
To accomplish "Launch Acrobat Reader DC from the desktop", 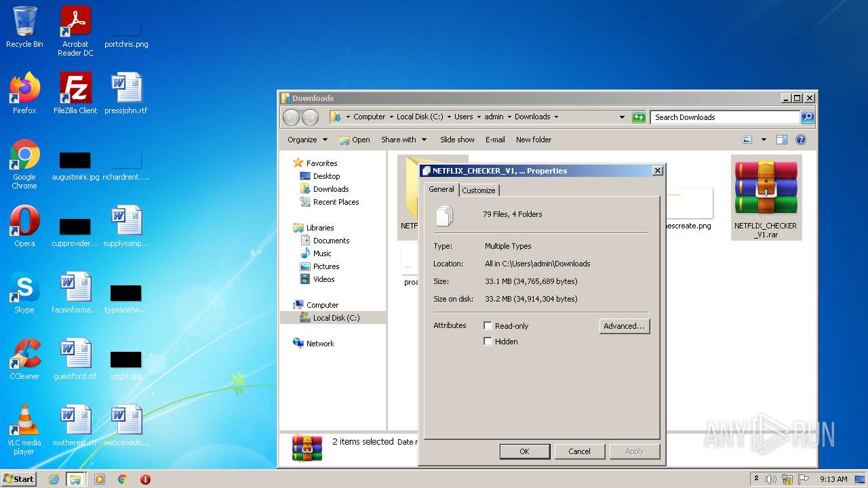I will [x=75, y=31].
